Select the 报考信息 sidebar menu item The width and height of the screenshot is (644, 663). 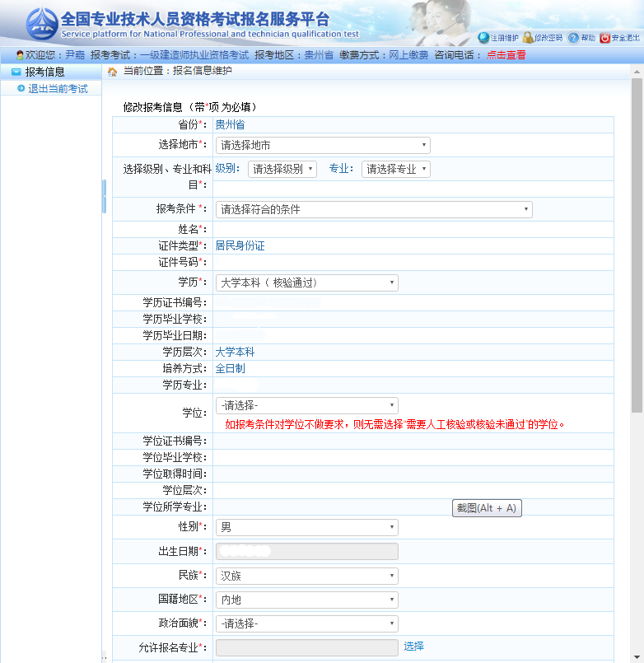(44, 72)
